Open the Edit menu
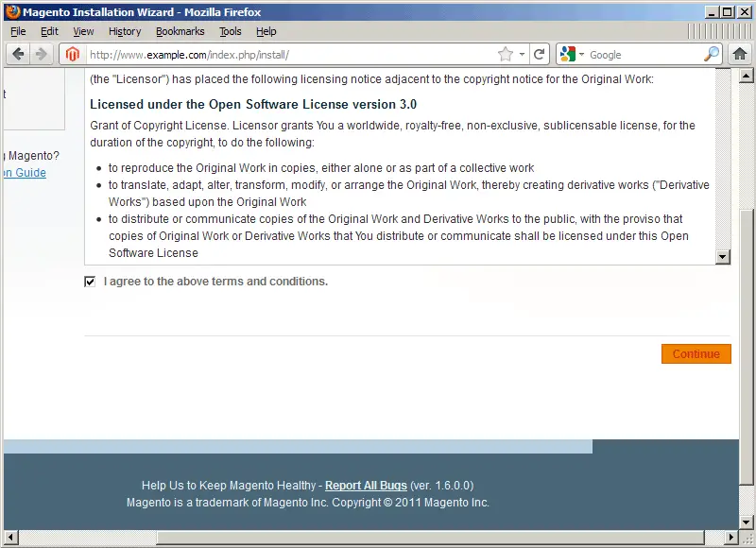 (49, 31)
